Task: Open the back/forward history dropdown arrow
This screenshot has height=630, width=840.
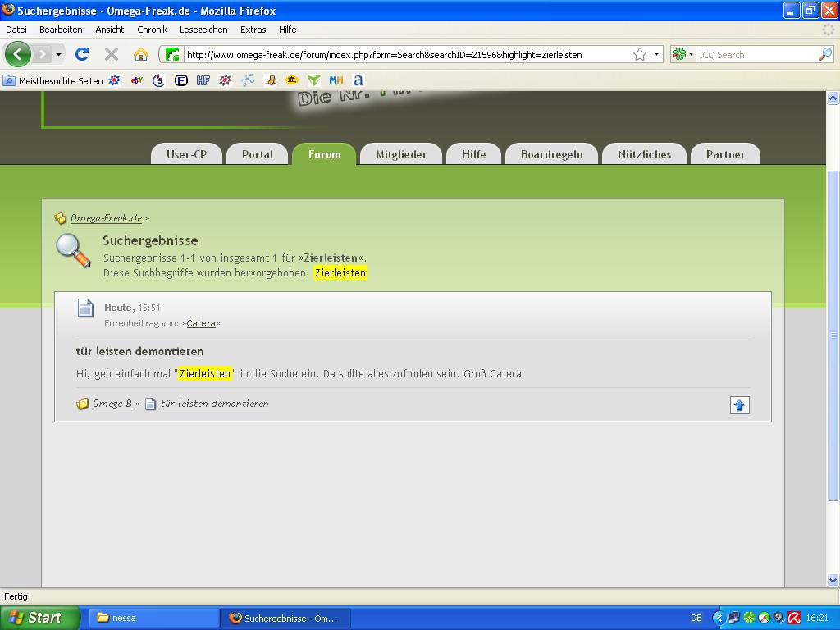Action: [x=58, y=55]
